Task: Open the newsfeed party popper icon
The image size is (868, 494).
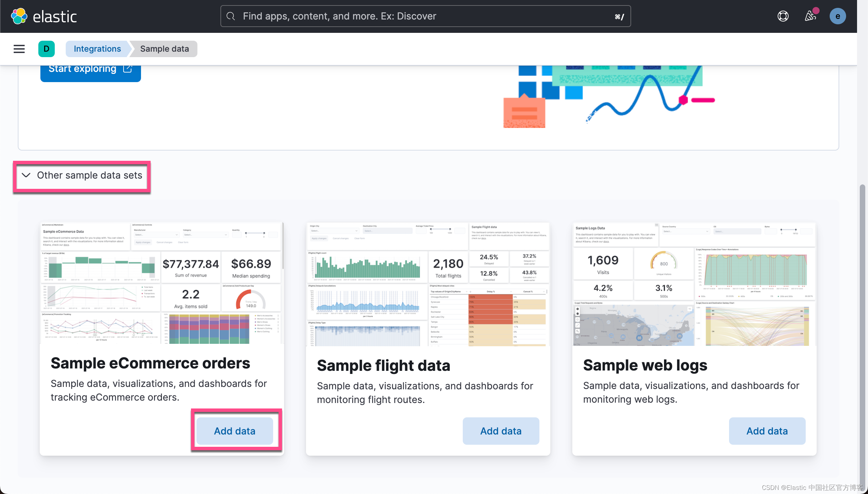Action: coord(810,16)
